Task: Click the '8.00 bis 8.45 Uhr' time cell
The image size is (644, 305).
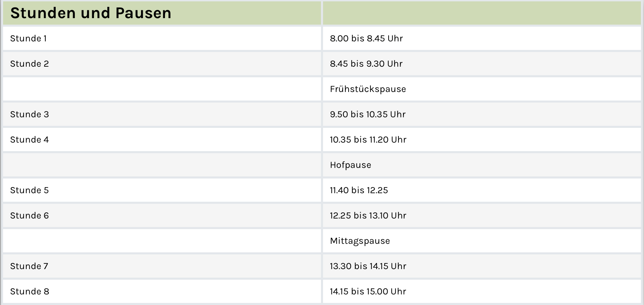Action: 366,38
